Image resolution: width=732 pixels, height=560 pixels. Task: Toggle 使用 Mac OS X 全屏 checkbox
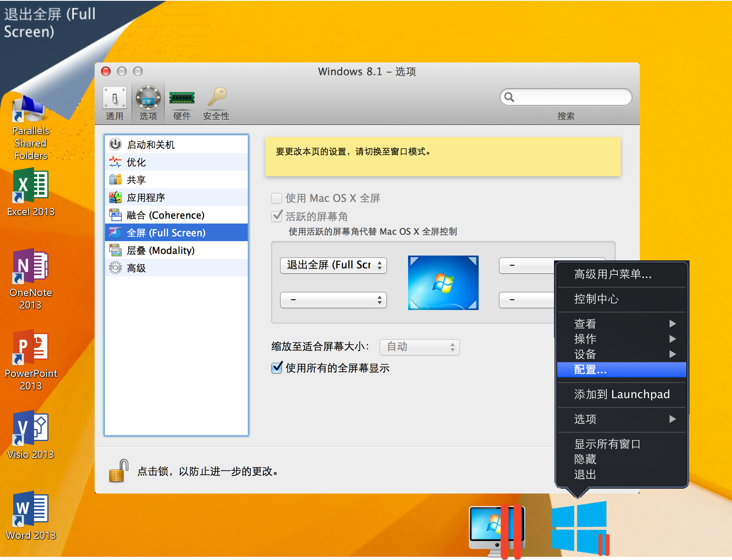[x=277, y=198]
